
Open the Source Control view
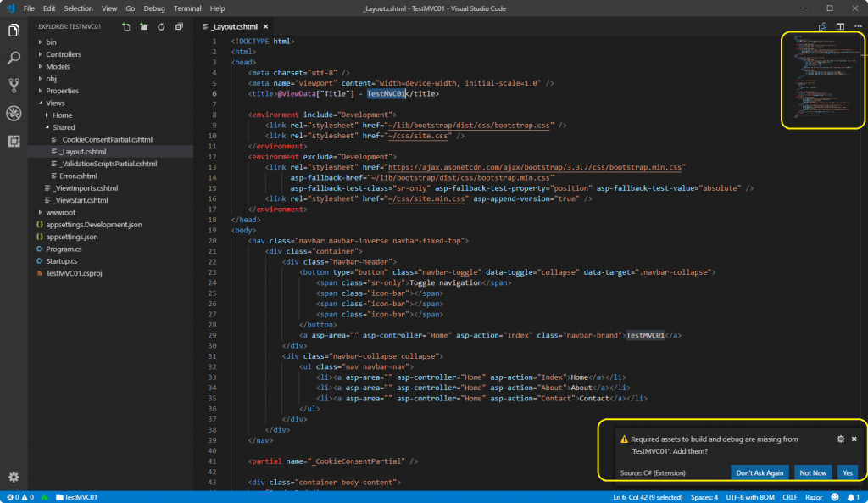(14, 86)
